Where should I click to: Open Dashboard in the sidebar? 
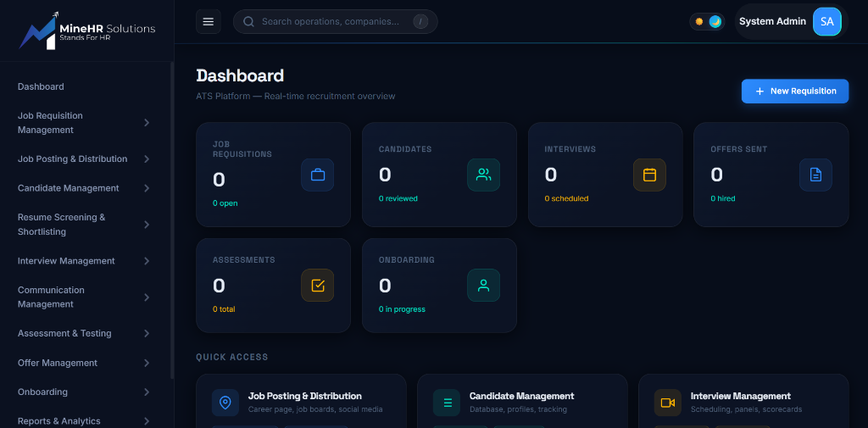(x=41, y=86)
